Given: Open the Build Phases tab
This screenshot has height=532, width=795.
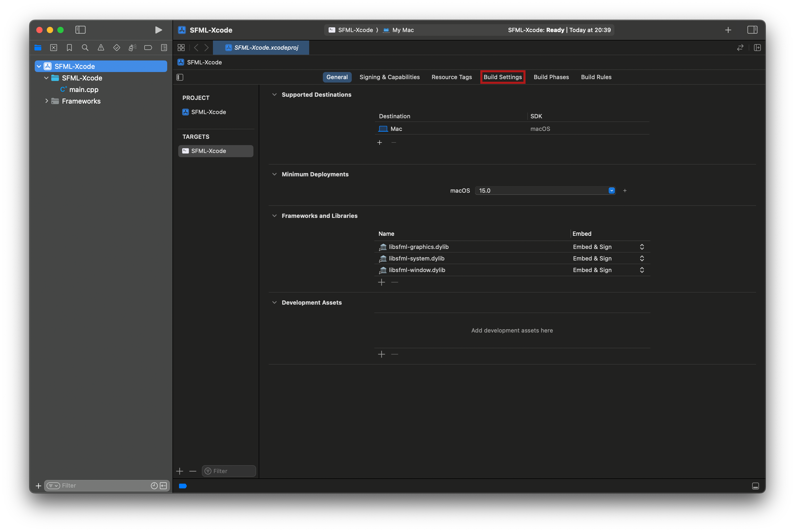Looking at the screenshot, I should click(551, 77).
